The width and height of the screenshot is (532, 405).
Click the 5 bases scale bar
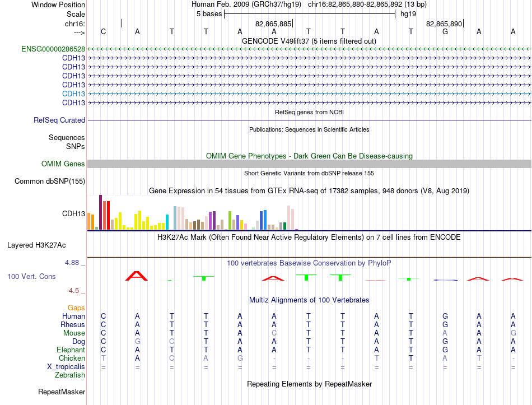(310, 14)
